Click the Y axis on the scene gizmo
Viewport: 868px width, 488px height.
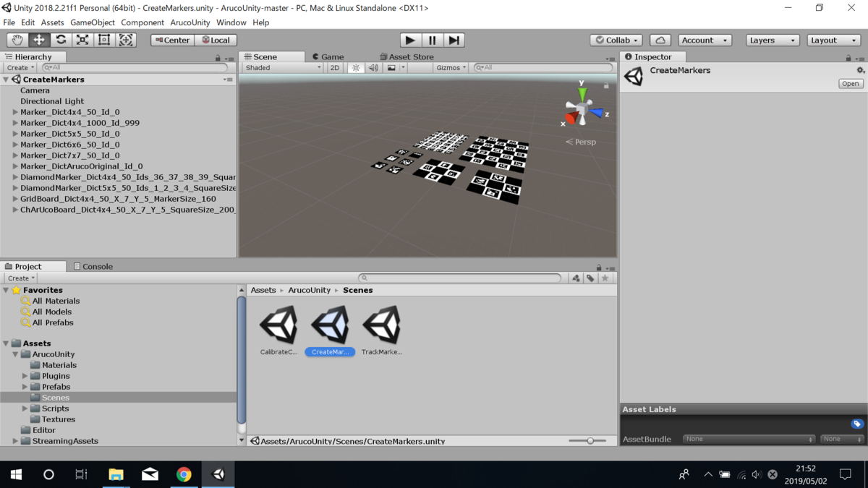582,93
